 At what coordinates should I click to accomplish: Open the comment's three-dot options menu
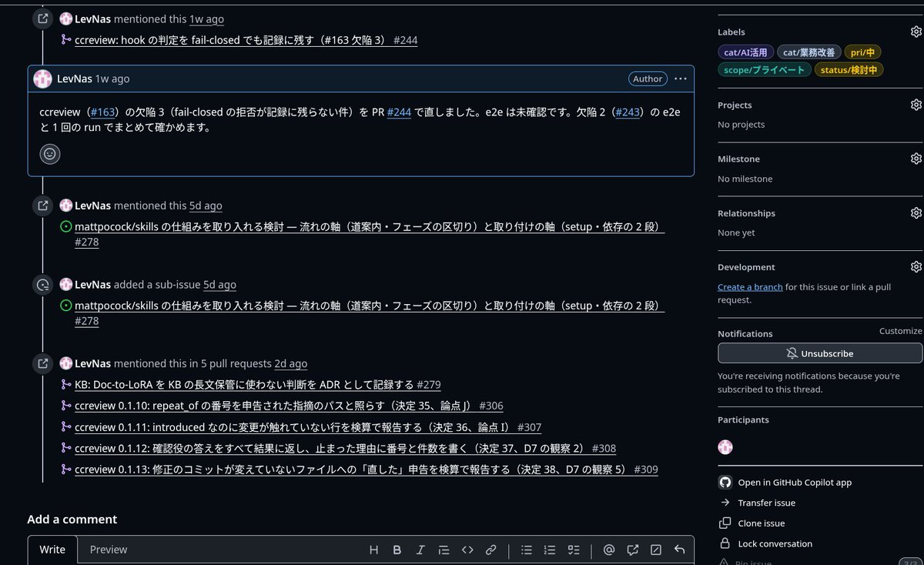coord(681,79)
